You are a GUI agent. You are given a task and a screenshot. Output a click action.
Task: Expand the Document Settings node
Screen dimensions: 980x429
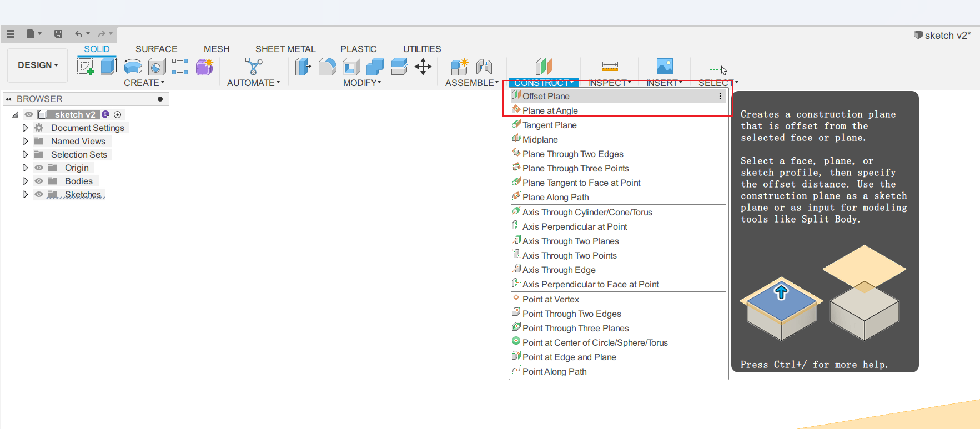click(x=25, y=128)
